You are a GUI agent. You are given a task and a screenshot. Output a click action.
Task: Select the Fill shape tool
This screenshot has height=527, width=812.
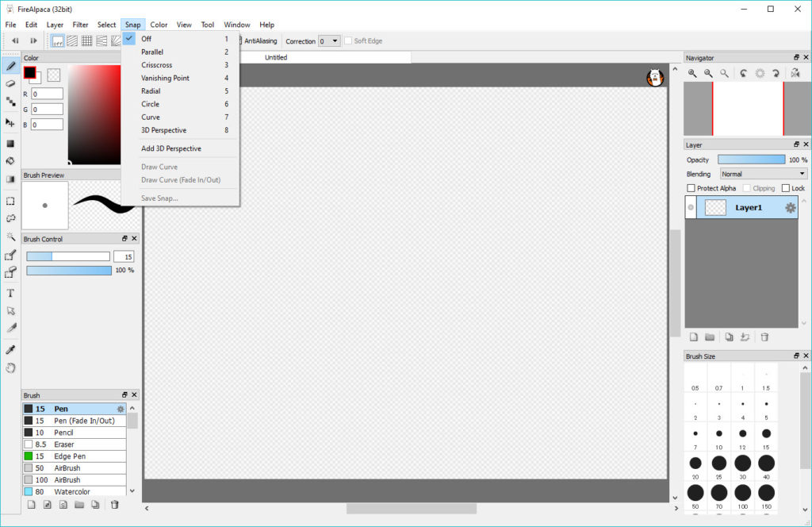click(x=10, y=144)
